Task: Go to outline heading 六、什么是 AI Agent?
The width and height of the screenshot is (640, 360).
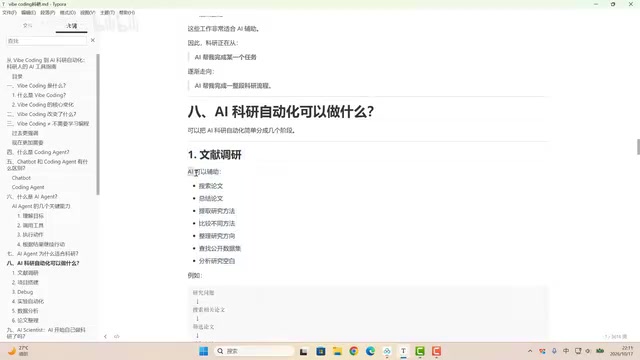Action: (32, 197)
